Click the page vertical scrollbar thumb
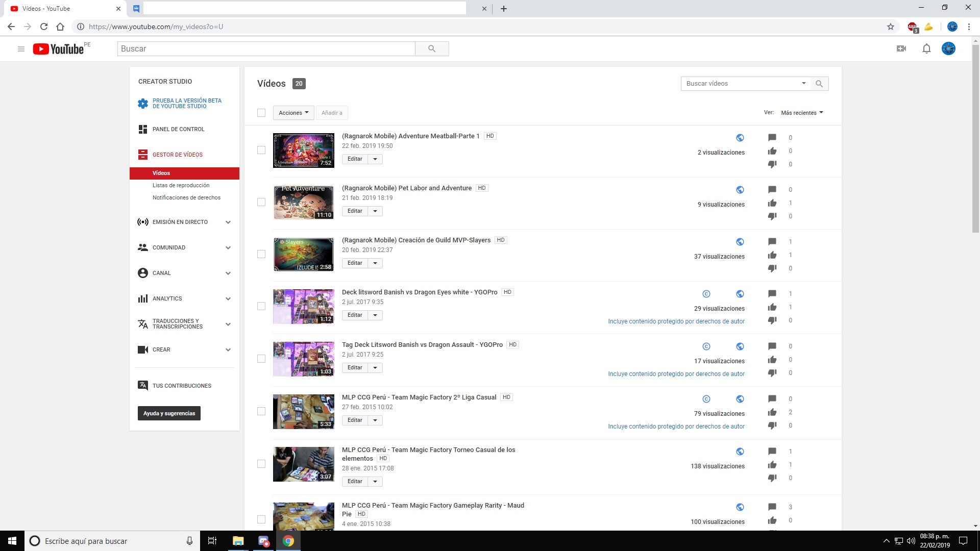 click(x=975, y=139)
